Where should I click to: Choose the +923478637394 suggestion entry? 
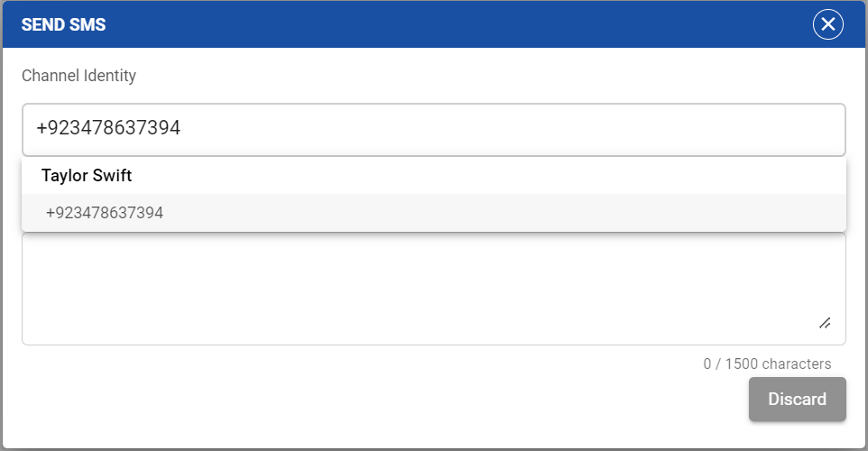105,213
